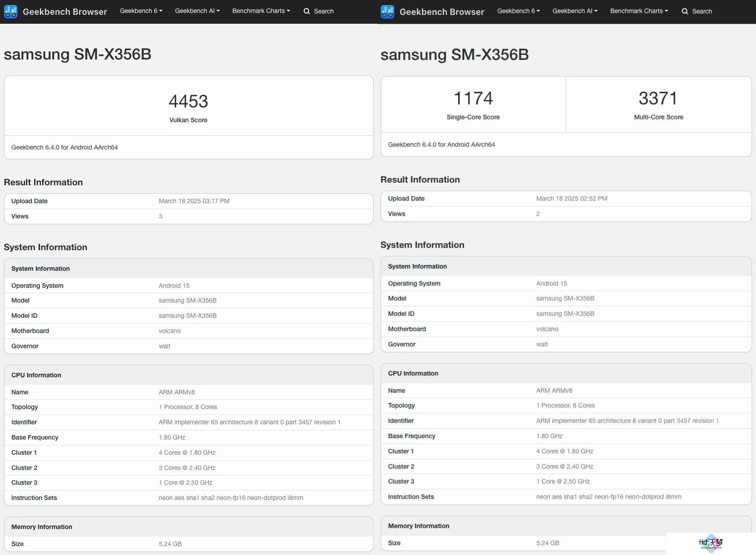This screenshot has width=756, height=555.
Task: Click samsung SM-X356B heading in right page
Action: (x=455, y=55)
